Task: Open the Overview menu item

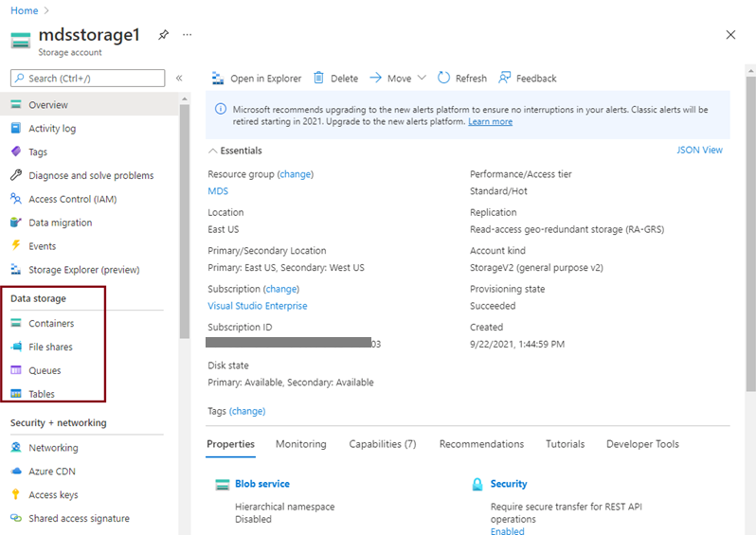Action: coord(89,104)
